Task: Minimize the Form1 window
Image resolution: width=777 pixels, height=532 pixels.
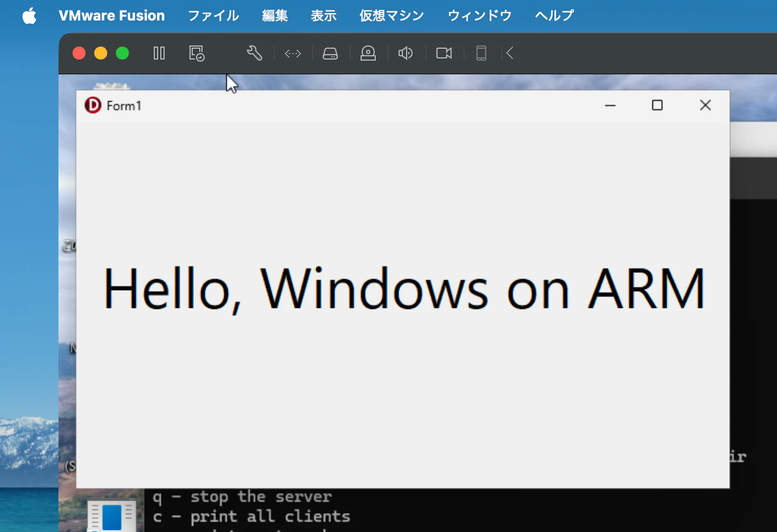Action: click(x=610, y=106)
